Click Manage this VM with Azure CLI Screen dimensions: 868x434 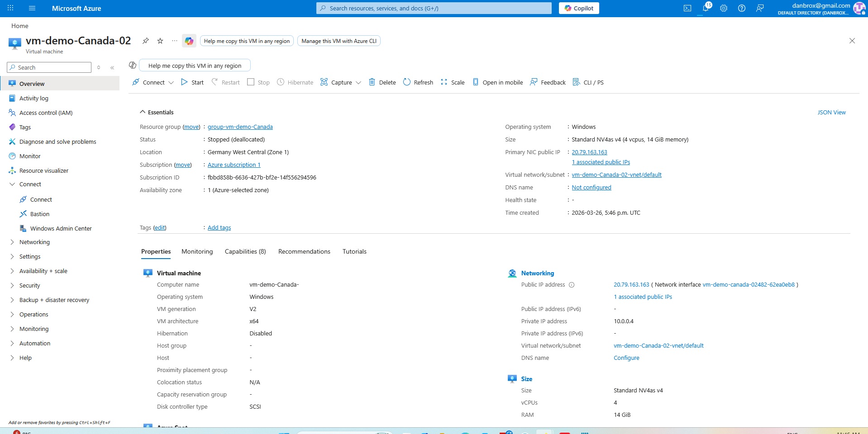pyautogui.click(x=339, y=41)
